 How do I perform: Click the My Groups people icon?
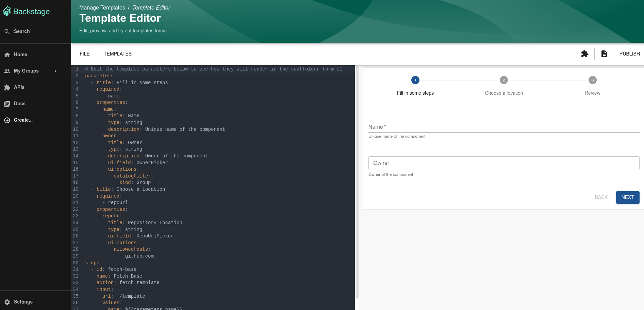7,71
